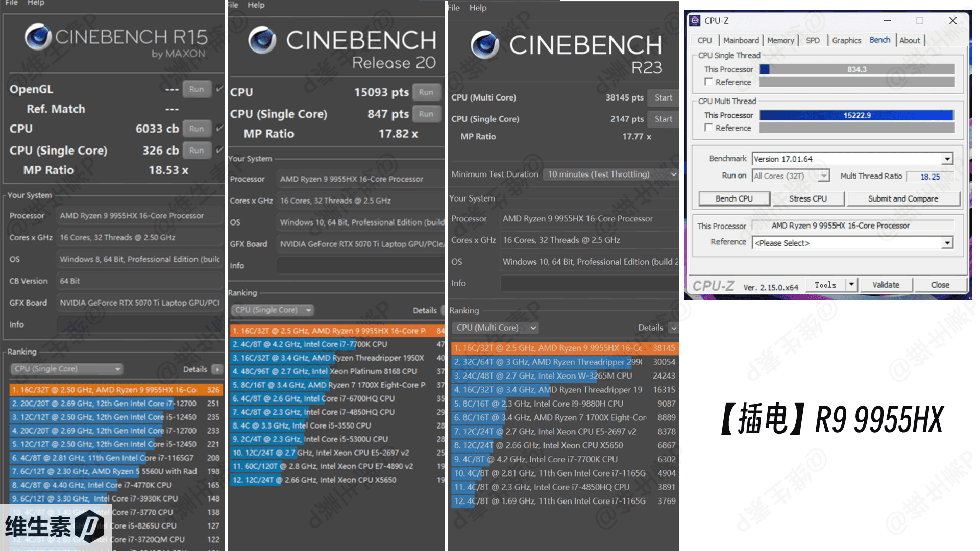Click the checkmark icon beside OpenGL Run
This screenshot has height=551, width=980.
[x=219, y=89]
